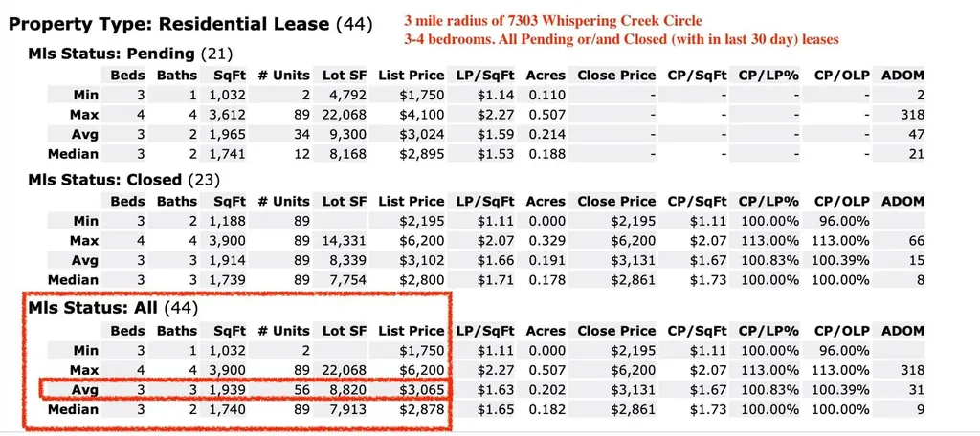This screenshot has width=980, height=436.
Task: Select All Avg List Price $3,065
Action: pyautogui.click(x=423, y=390)
